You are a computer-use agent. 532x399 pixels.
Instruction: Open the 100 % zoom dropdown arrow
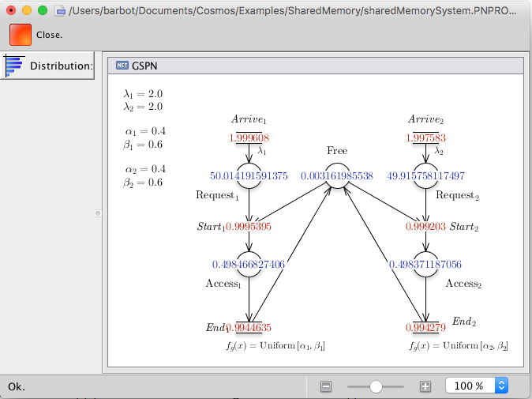coord(500,386)
